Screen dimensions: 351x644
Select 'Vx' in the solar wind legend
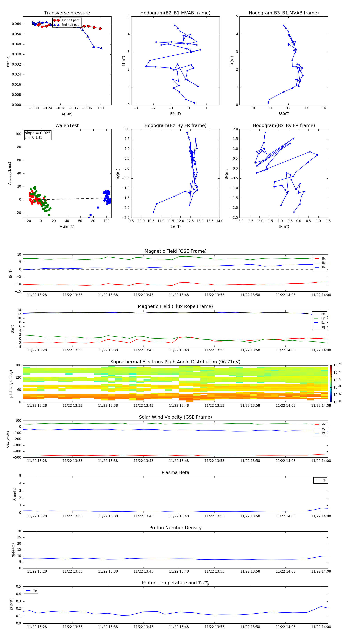320,424
